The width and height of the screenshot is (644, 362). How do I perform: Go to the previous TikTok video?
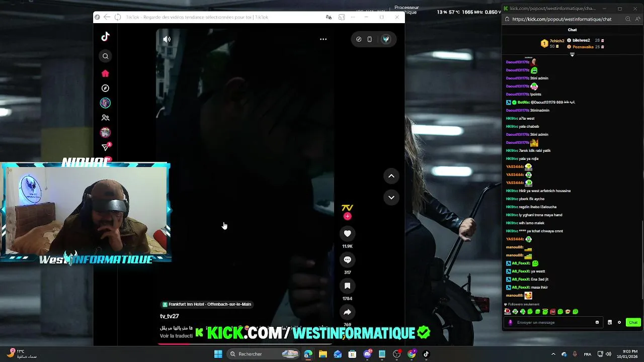(391, 176)
